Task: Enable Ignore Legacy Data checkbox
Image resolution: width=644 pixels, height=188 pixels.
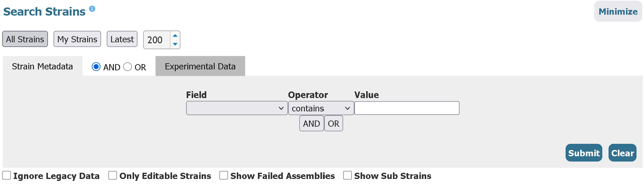Action: (x=7, y=175)
